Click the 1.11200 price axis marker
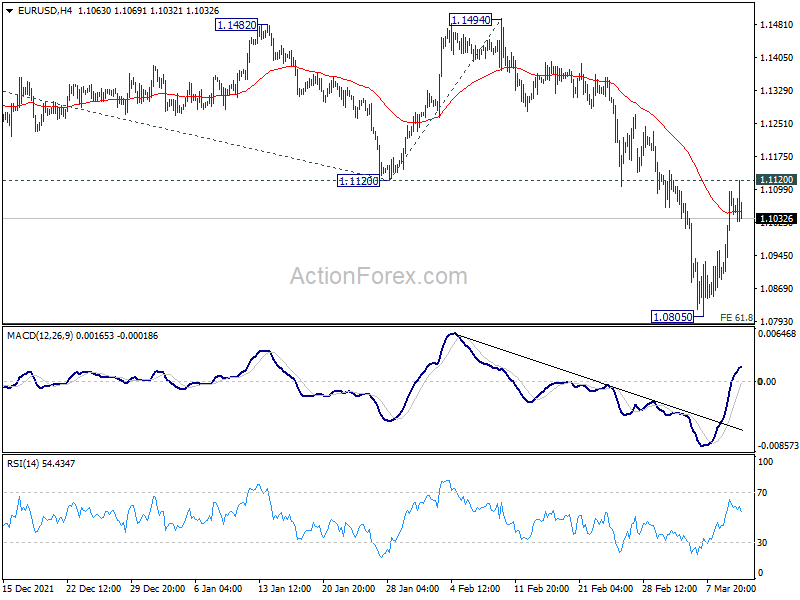This screenshot has height=600, width=800. (776, 180)
